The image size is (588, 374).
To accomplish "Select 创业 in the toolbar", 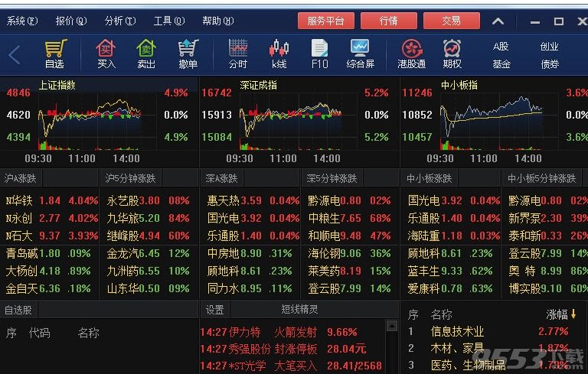I will (550, 47).
